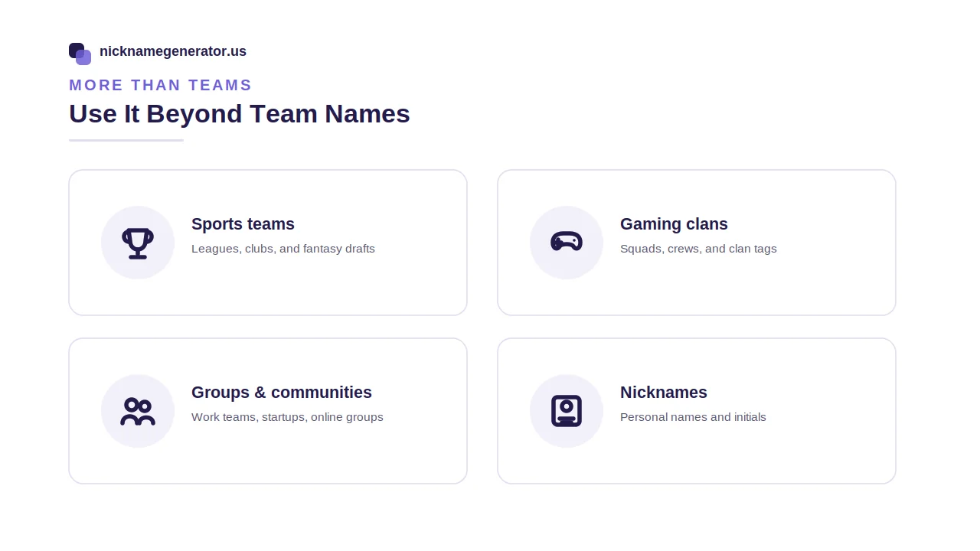Click 'Leagues, clubs, and fantasy drafts' text
The width and height of the screenshot is (980, 551).
click(283, 249)
